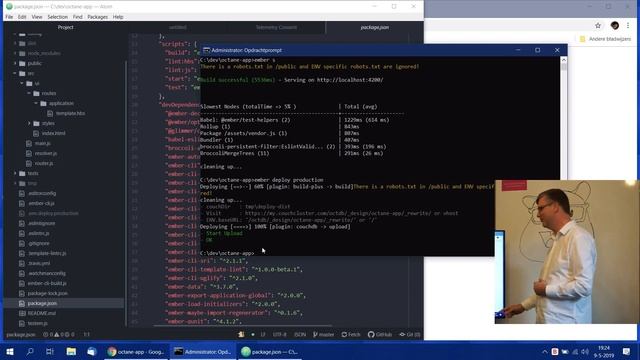Open the Packages menu in Atom
This screenshot has width=640, height=360.
[98, 17]
